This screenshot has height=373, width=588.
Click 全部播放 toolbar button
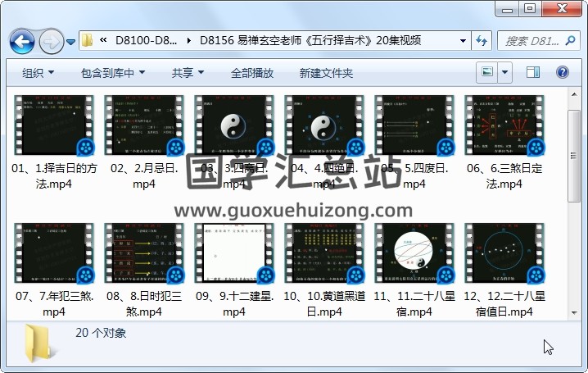252,73
